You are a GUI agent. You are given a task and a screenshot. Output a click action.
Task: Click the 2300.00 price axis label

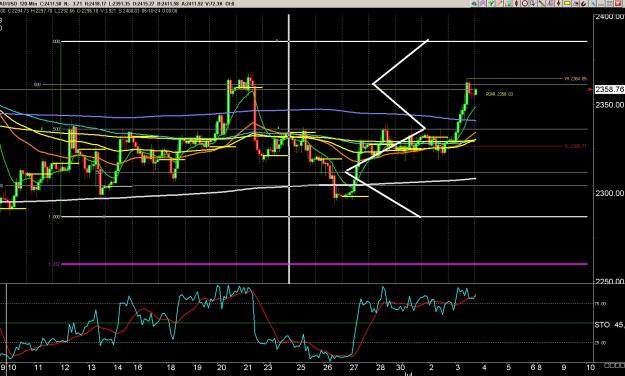click(610, 193)
